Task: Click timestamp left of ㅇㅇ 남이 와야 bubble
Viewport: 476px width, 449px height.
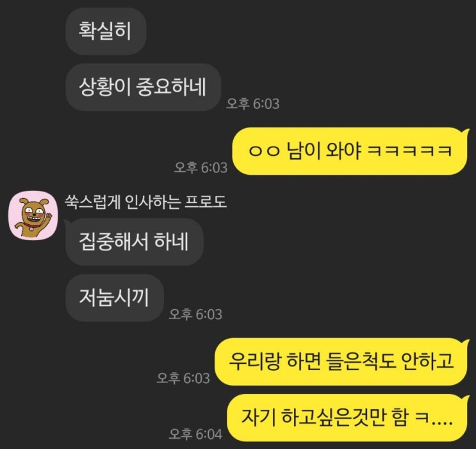Action: click(201, 168)
